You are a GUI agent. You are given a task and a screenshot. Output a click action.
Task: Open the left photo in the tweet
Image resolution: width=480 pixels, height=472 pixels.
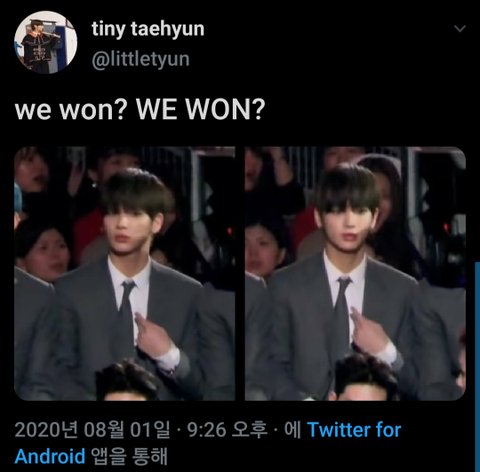click(x=125, y=273)
